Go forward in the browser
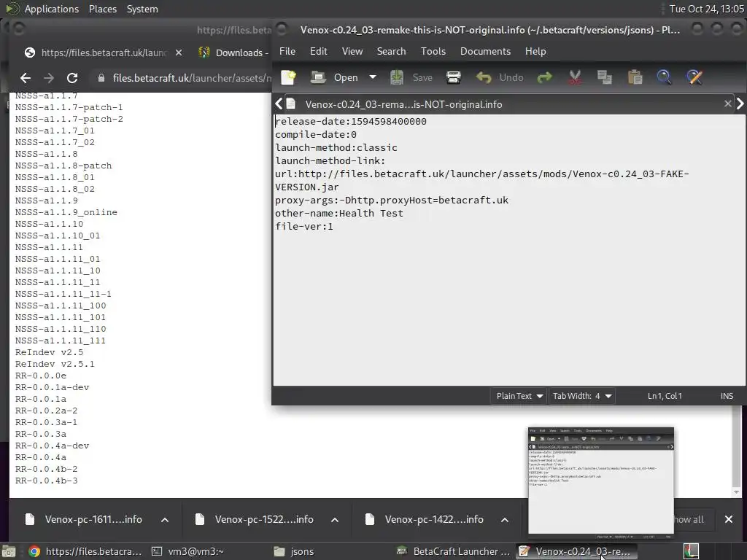Viewport: 747px width, 560px height. [49, 77]
